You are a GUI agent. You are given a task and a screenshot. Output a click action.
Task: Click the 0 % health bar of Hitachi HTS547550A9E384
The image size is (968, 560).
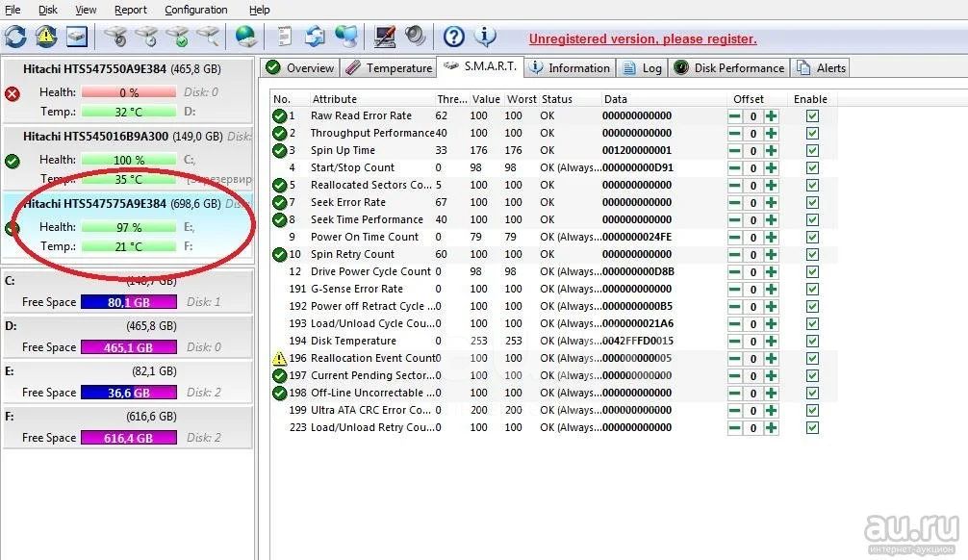(x=128, y=92)
